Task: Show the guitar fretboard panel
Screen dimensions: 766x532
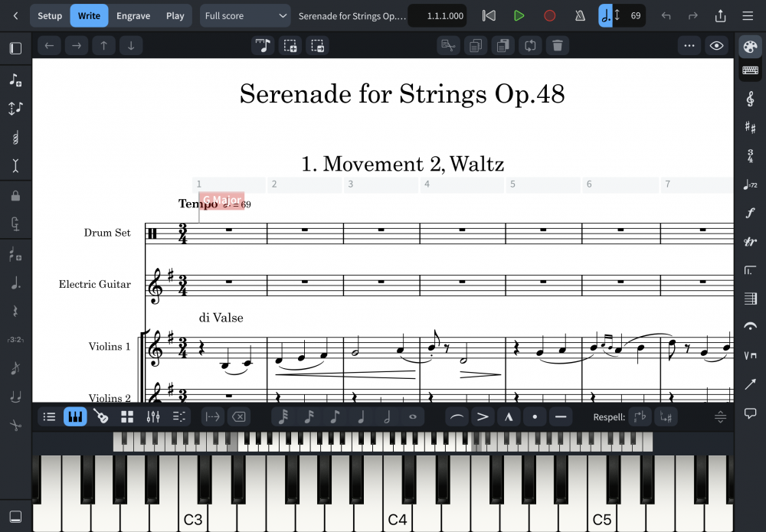Action: click(101, 417)
